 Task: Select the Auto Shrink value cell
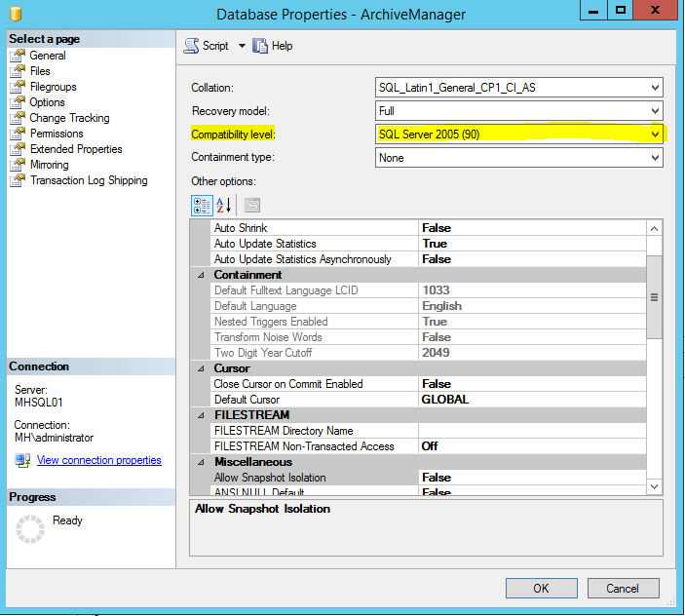[x=531, y=228]
